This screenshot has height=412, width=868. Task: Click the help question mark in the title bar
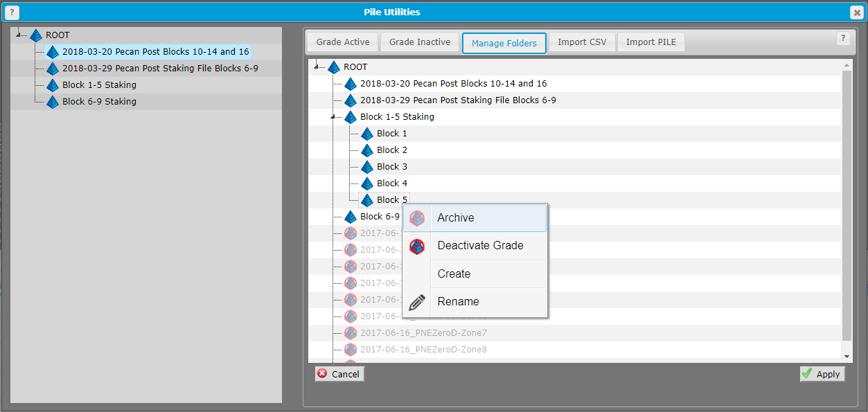coord(12,12)
